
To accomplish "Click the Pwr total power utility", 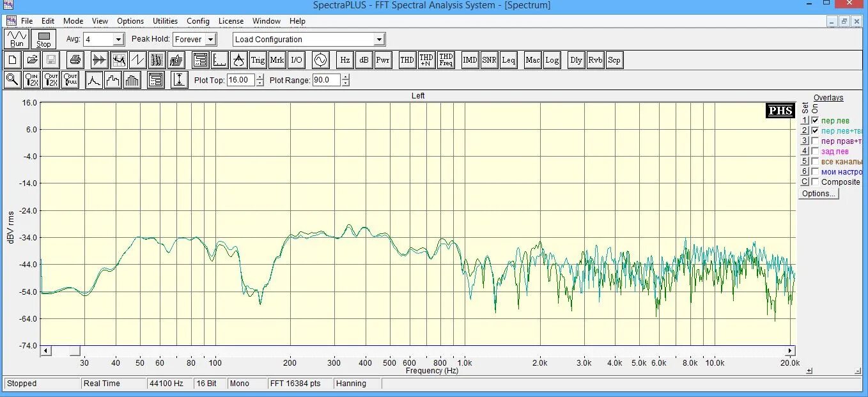I will pyautogui.click(x=383, y=60).
